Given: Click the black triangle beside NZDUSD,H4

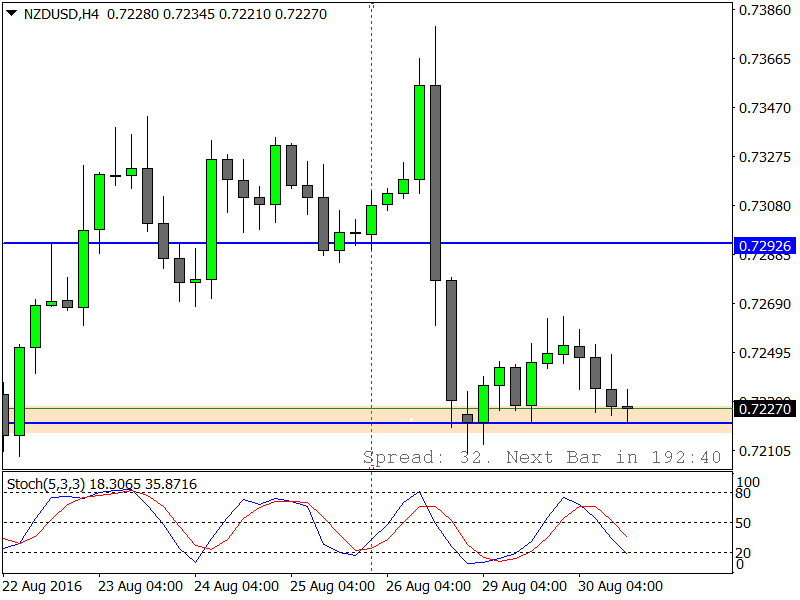Looking at the screenshot, I should pos(11,13).
